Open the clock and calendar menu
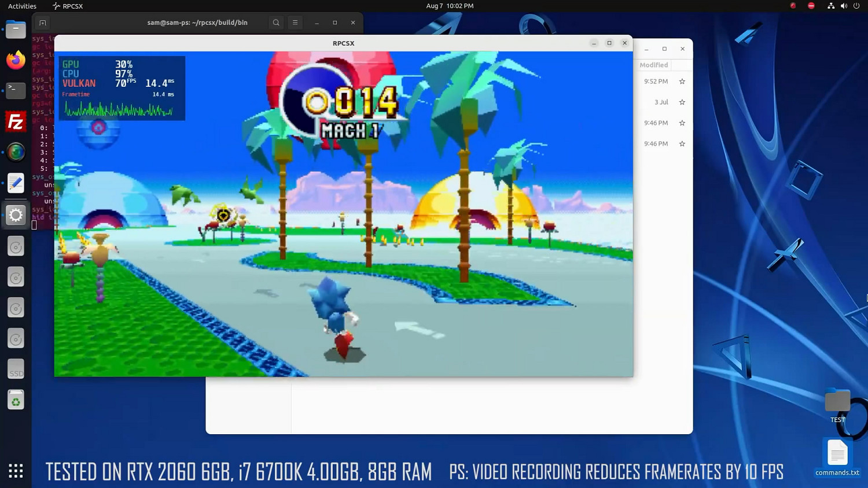Viewport: 868px width, 488px height. [450, 6]
